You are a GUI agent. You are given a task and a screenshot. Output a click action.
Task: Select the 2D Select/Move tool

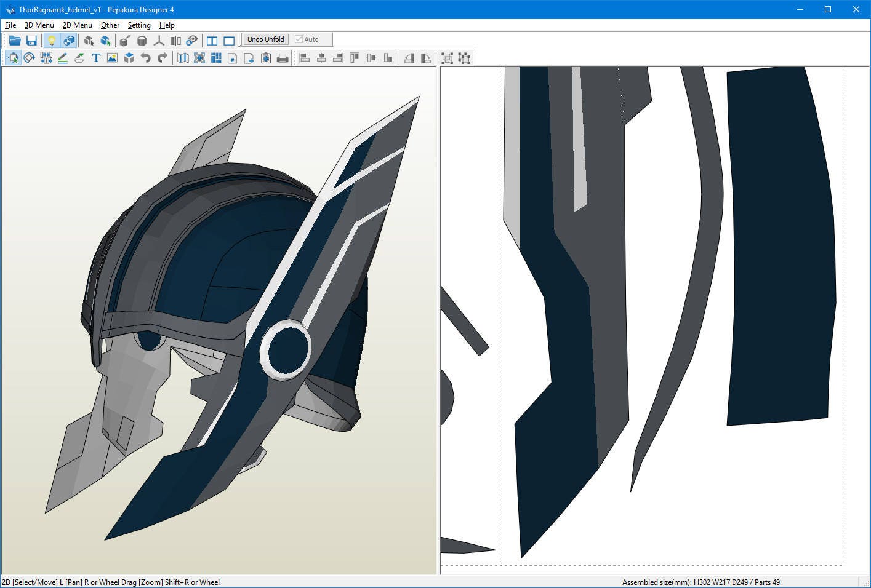point(14,58)
